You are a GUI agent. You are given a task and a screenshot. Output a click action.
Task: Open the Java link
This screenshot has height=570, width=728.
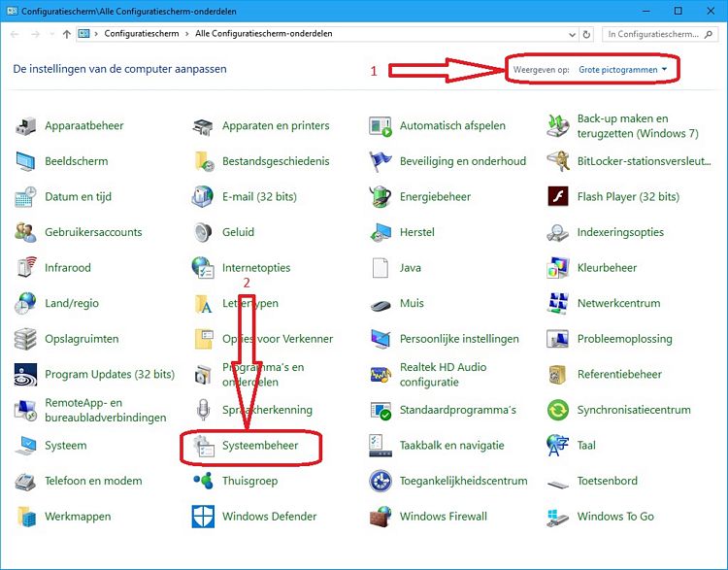tap(411, 268)
